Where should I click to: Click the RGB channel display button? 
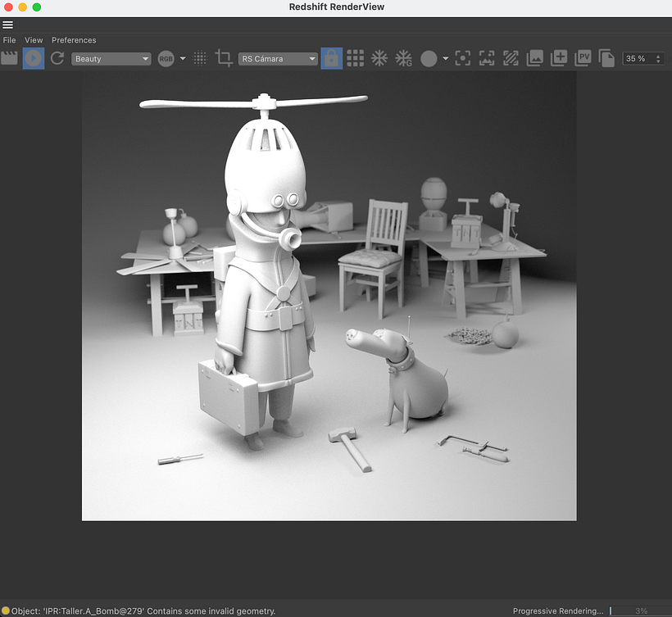(166, 59)
